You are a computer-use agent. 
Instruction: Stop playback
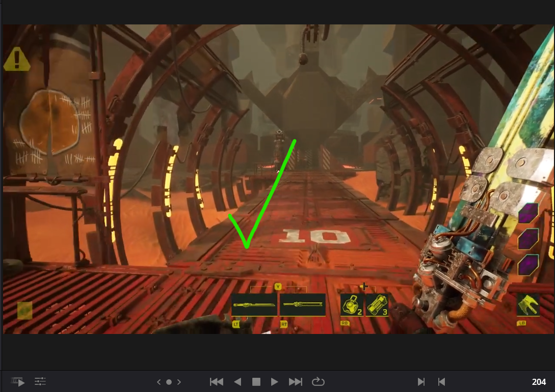pos(256,382)
